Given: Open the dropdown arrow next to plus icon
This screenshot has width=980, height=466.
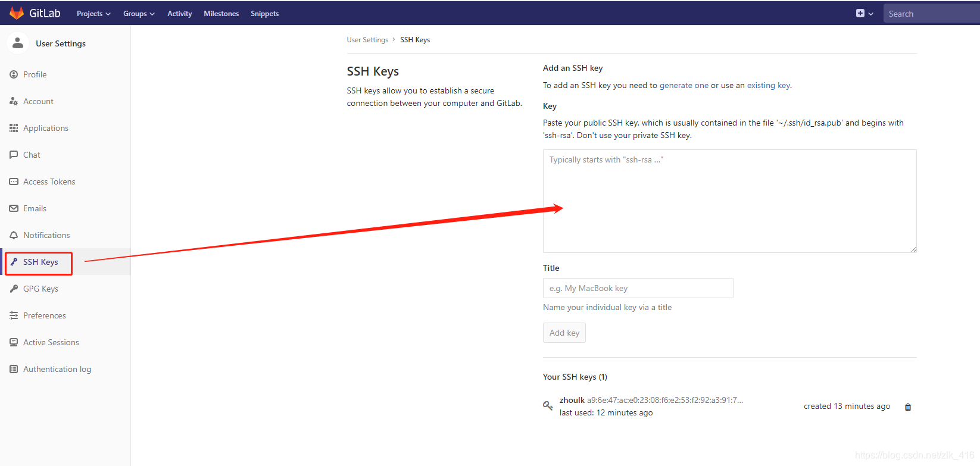Looking at the screenshot, I should [x=871, y=14].
